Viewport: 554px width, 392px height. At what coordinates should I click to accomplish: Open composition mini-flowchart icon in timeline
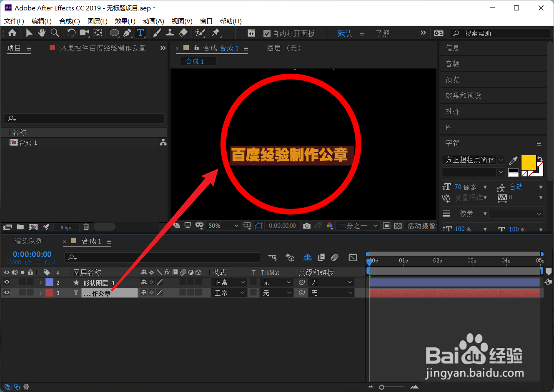pyautogui.click(x=272, y=257)
